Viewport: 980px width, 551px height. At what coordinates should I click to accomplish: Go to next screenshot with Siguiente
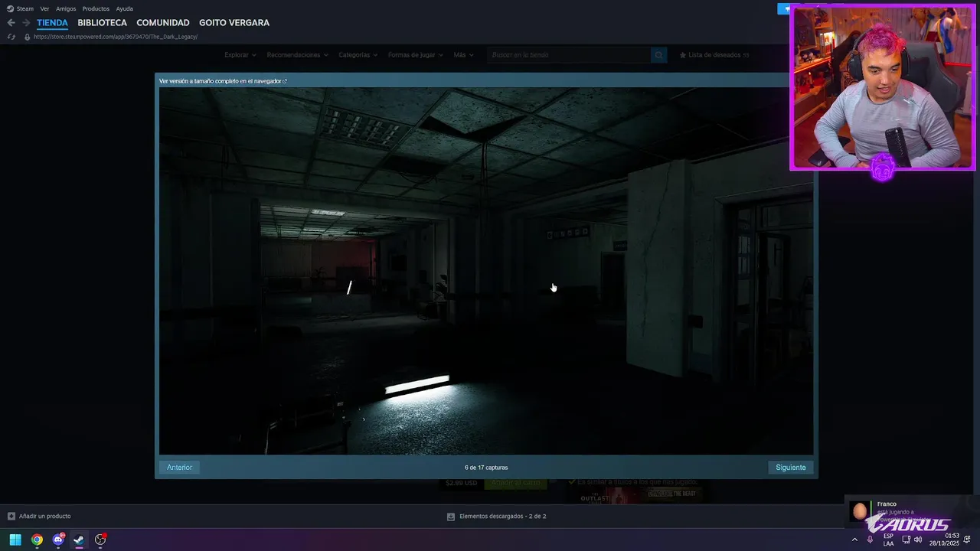pos(791,468)
